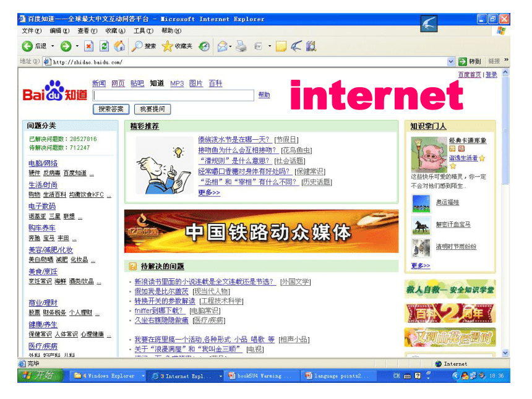
Task: Open the 清明时节雨纷纷 link
Action: pos(456,247)
